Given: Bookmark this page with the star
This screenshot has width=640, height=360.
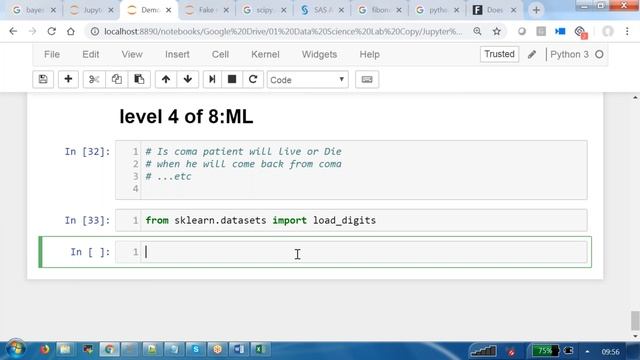Looking at the screenshot, I should tap(496, 31).
